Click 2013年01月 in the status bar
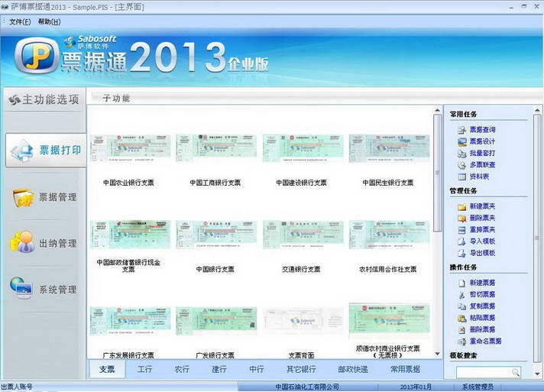 (416, 387)
